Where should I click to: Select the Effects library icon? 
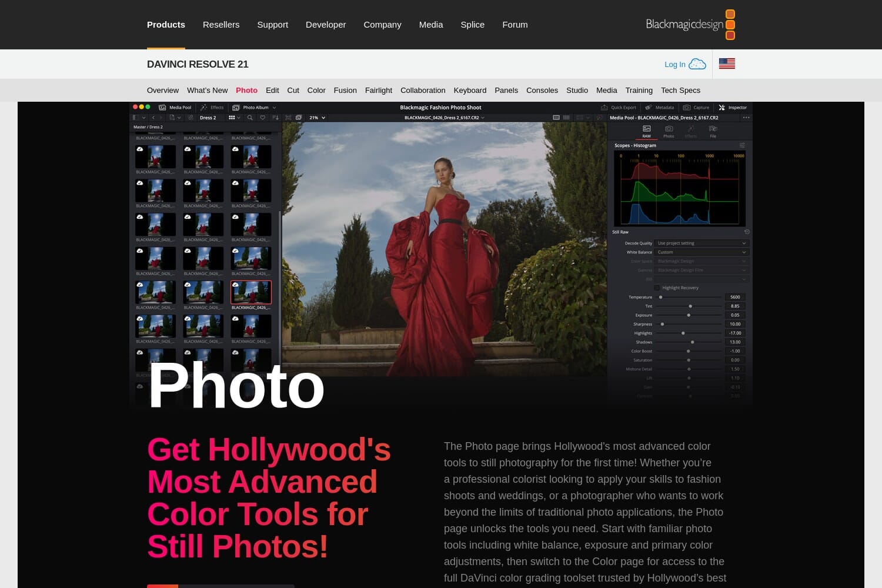tap(203, 108)
